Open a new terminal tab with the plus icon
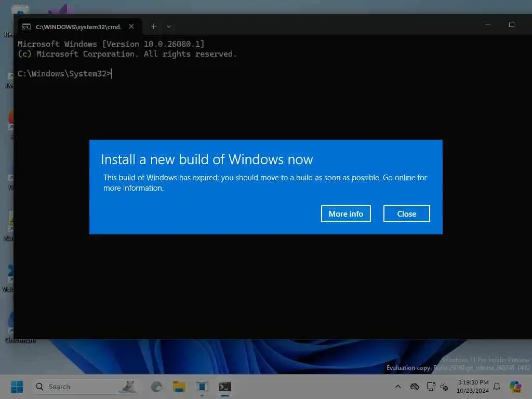The image size is (532, 399). click(153, 26)
